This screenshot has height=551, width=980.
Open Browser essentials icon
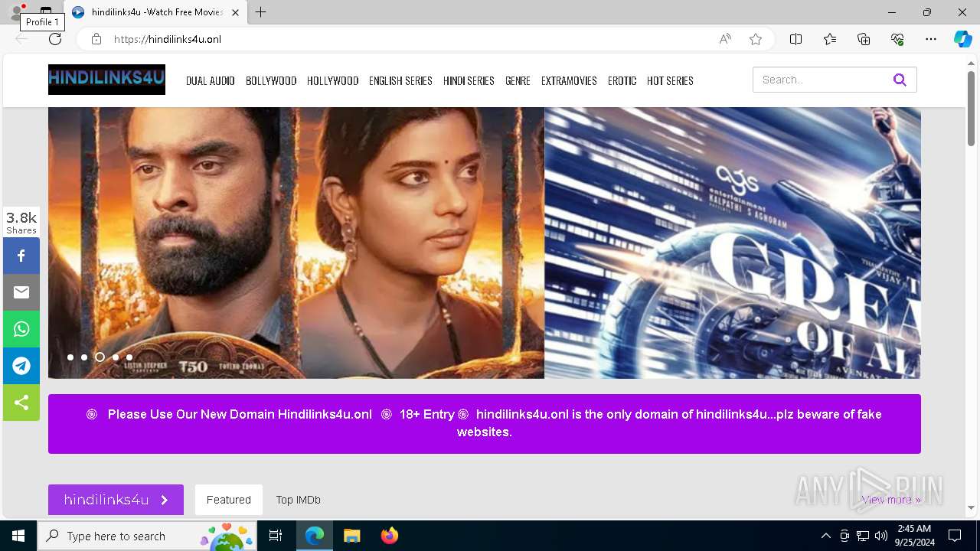pos(897,39)
